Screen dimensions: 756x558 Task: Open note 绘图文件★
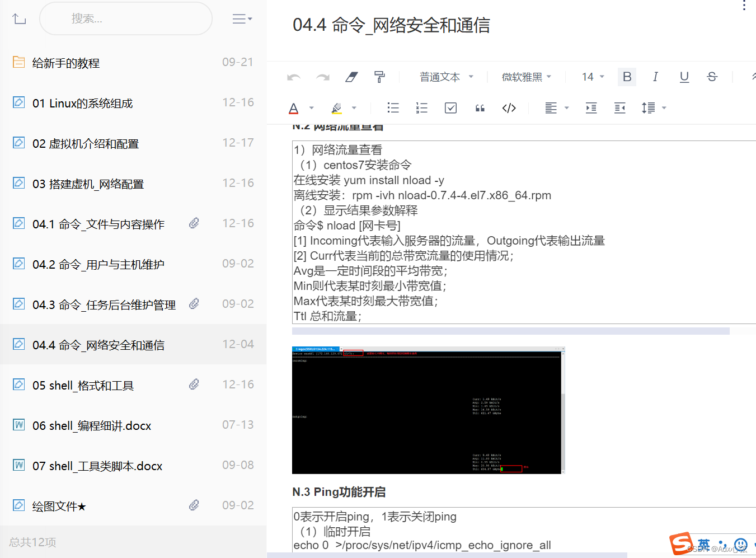[133, 506]
